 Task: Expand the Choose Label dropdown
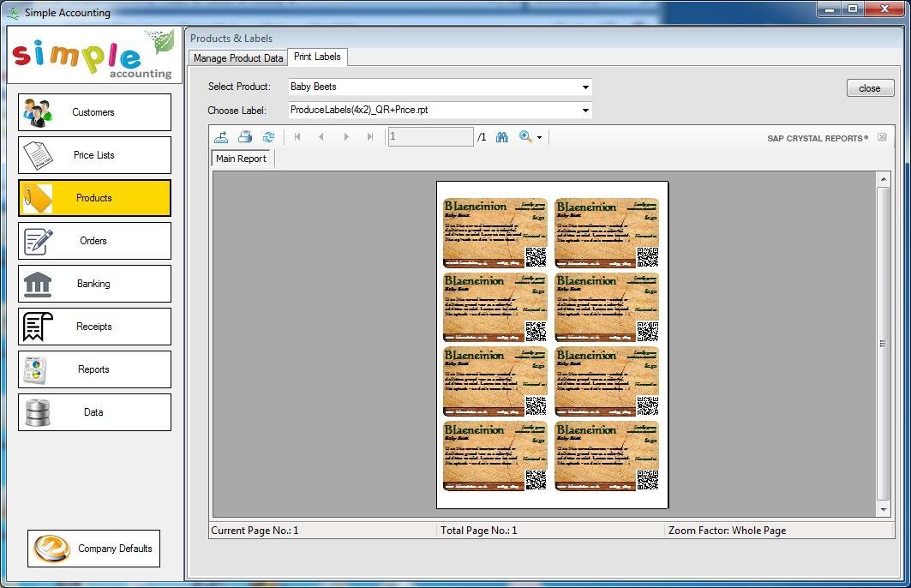pos(585,111)
